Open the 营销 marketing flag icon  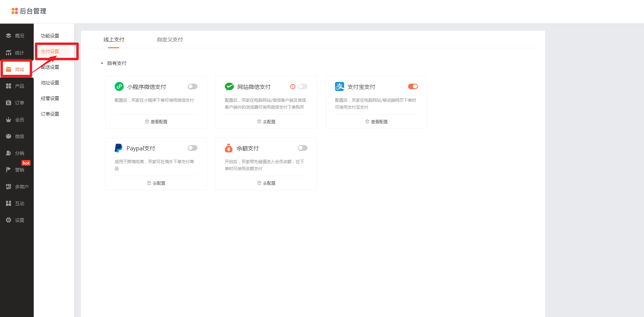pyautogui.click(x=8, y=170)
